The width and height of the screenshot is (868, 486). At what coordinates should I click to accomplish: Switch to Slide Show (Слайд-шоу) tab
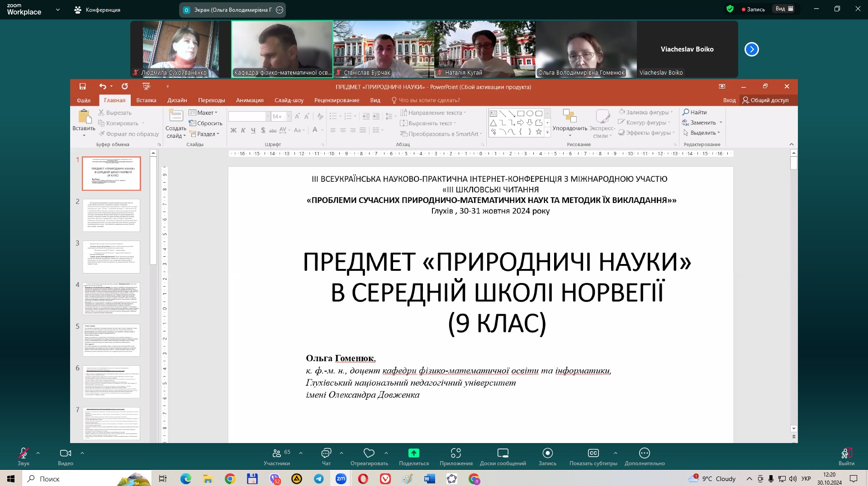pos(289,100)
